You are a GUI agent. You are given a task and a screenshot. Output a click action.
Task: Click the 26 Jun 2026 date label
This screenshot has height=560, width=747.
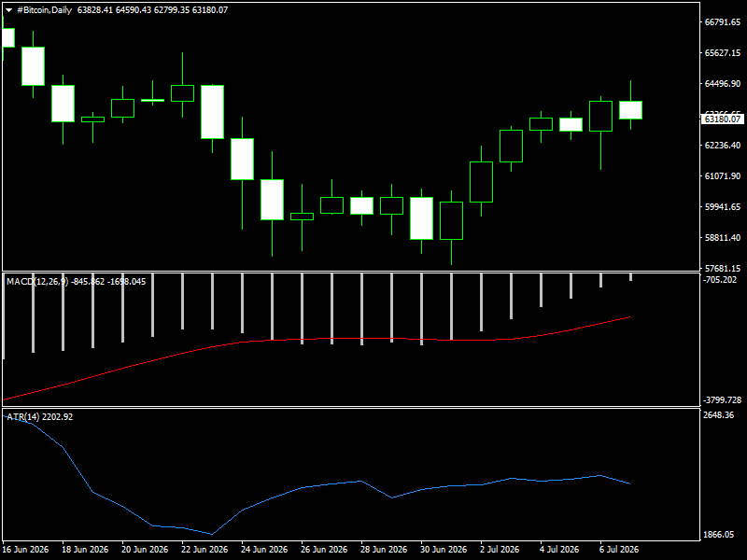(x=324, y=550)
